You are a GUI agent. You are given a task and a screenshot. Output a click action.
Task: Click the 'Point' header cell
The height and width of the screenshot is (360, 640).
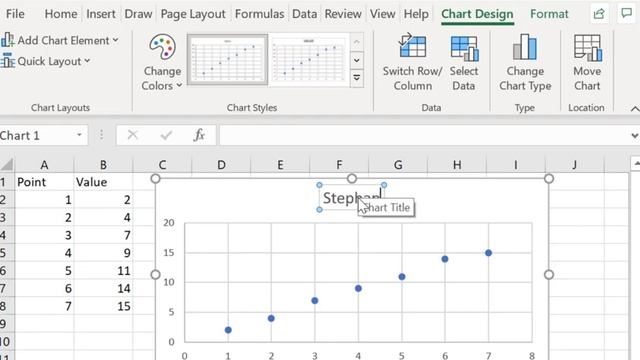click(44, 182)
